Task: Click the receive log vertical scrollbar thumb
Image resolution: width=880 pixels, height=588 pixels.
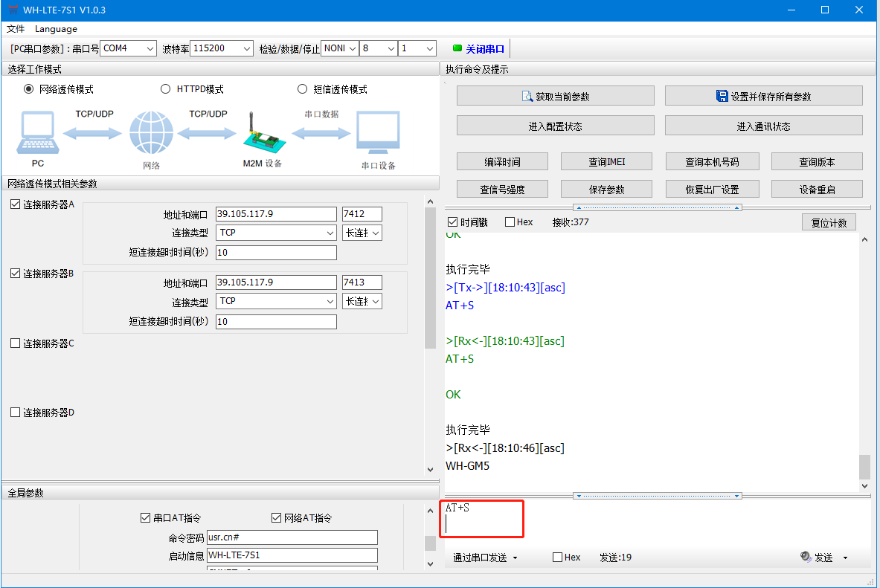Action: point(864,467)
